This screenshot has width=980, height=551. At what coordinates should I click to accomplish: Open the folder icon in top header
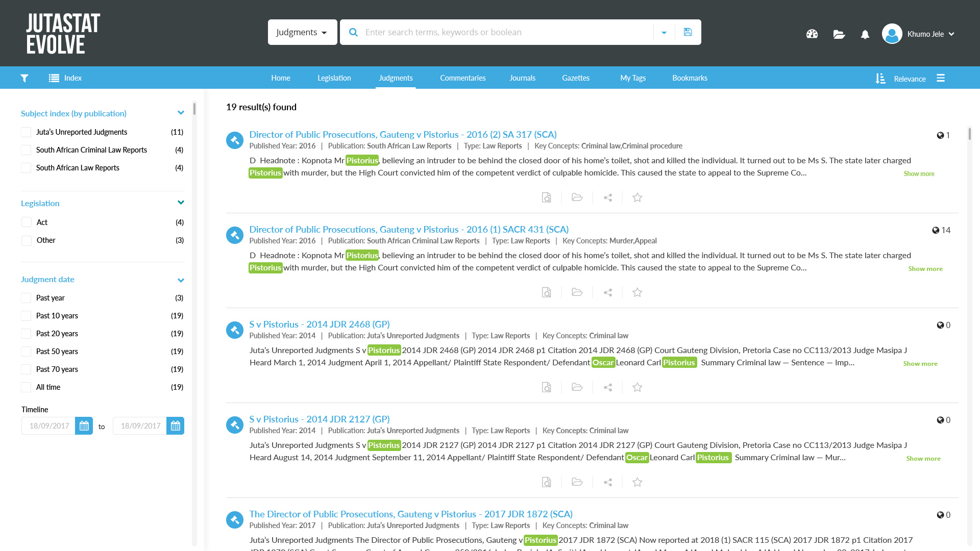point(839,34)
